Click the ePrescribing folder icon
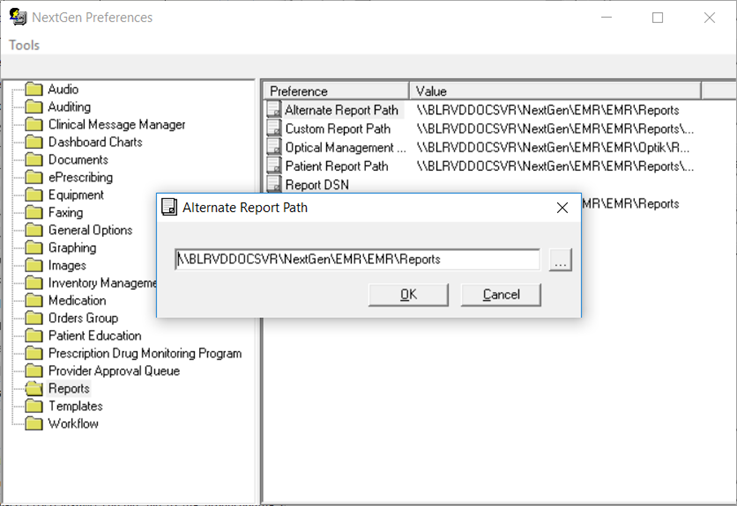Screen dimensions: 737x506 (33, 177)
